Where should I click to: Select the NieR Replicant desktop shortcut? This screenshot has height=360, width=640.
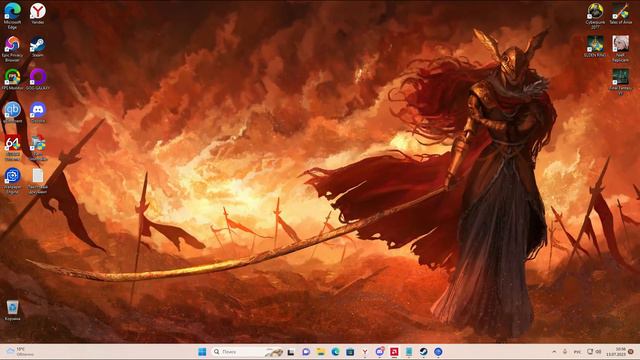point(620,49)
